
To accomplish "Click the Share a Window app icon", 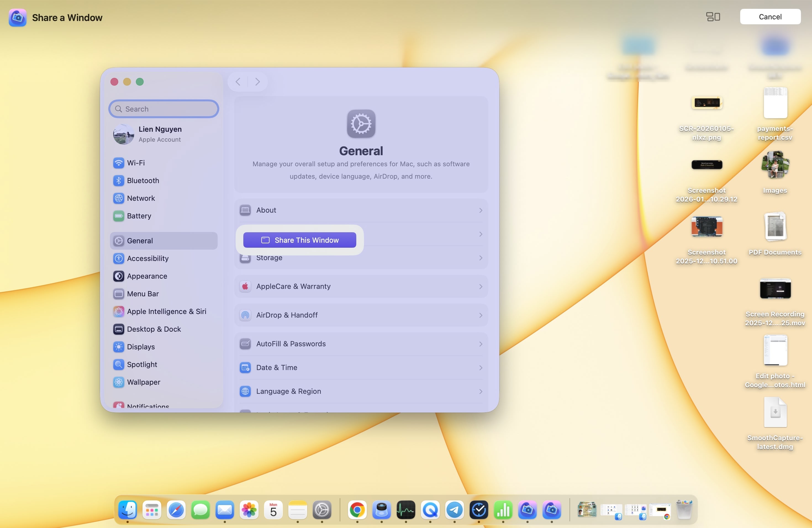I will [x=18, y=18].
